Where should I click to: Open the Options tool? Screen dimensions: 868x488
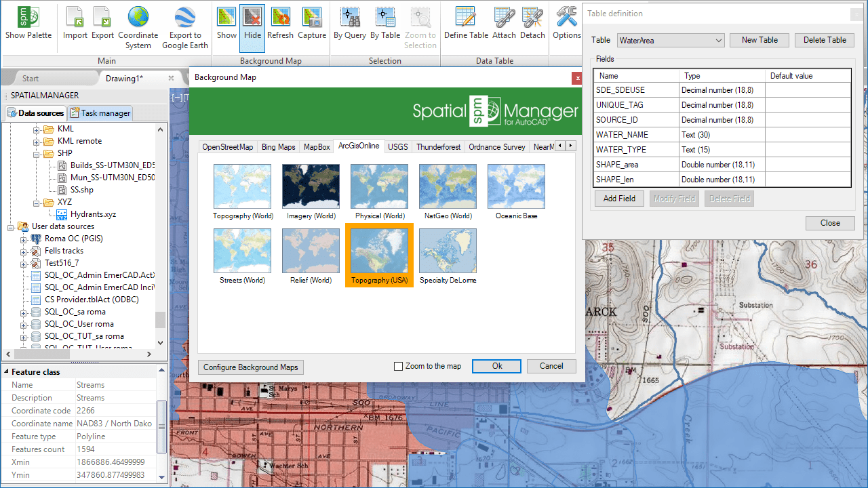click(566, 24)
